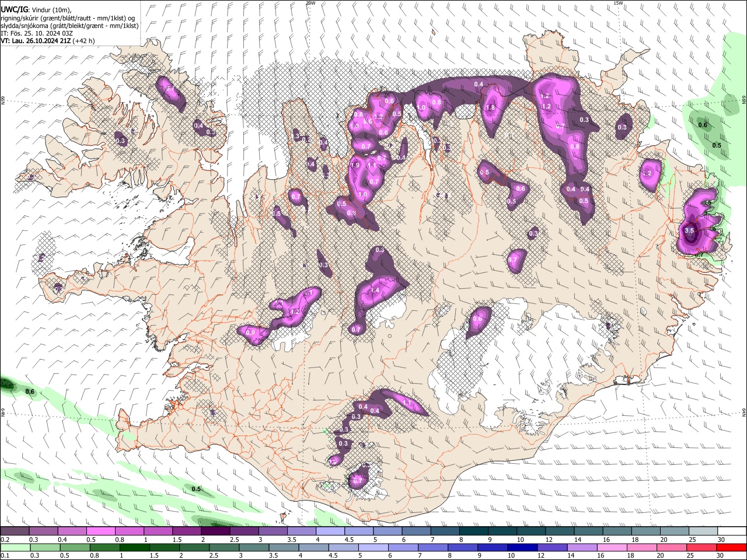
Task: Select the red lower legend swatch starting at 30
Action: click(731, 547)
